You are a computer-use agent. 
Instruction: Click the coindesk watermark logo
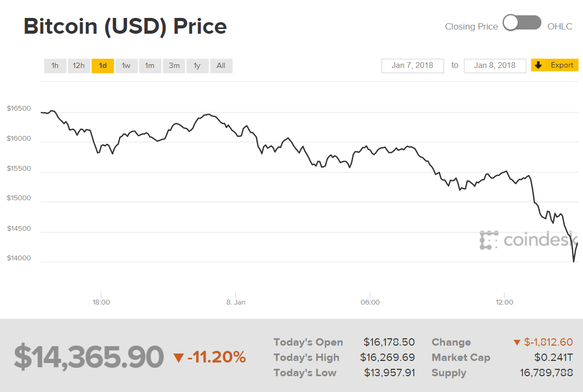click(x=530, y=240)
